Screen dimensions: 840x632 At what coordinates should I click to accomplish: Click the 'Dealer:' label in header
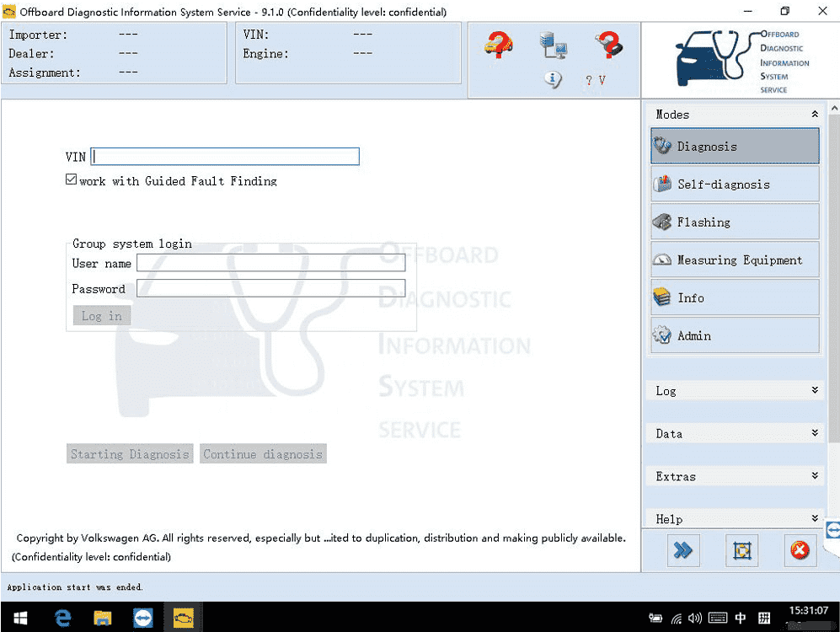pyautogui.click(x=32, y=54)
